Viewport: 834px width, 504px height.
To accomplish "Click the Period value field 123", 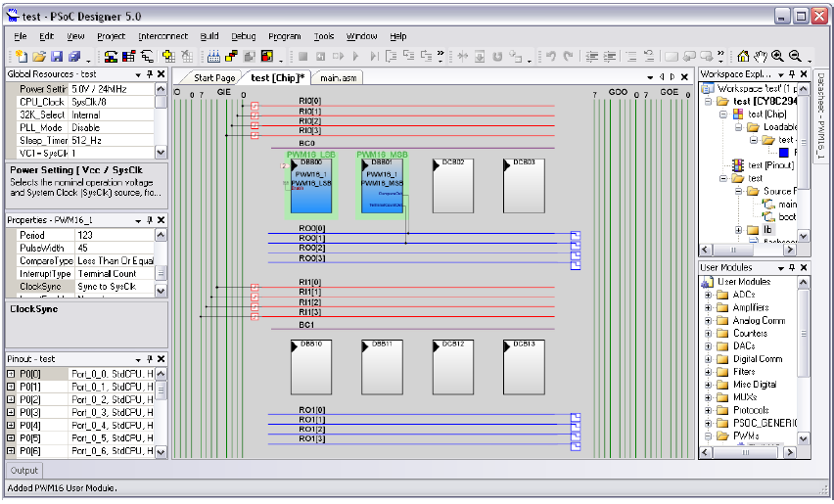I will (x=115, y=235).
